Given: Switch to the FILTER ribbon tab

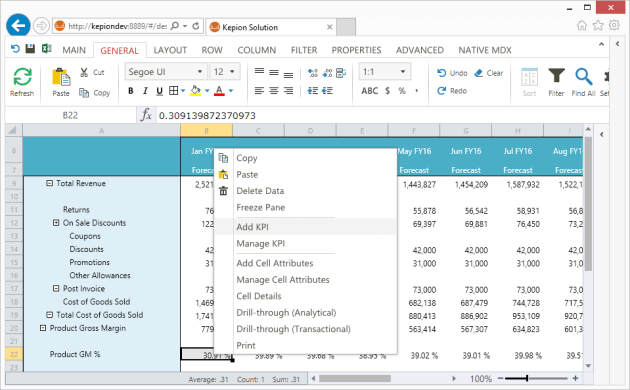Looking at the screenshot, I should [304, 50].
